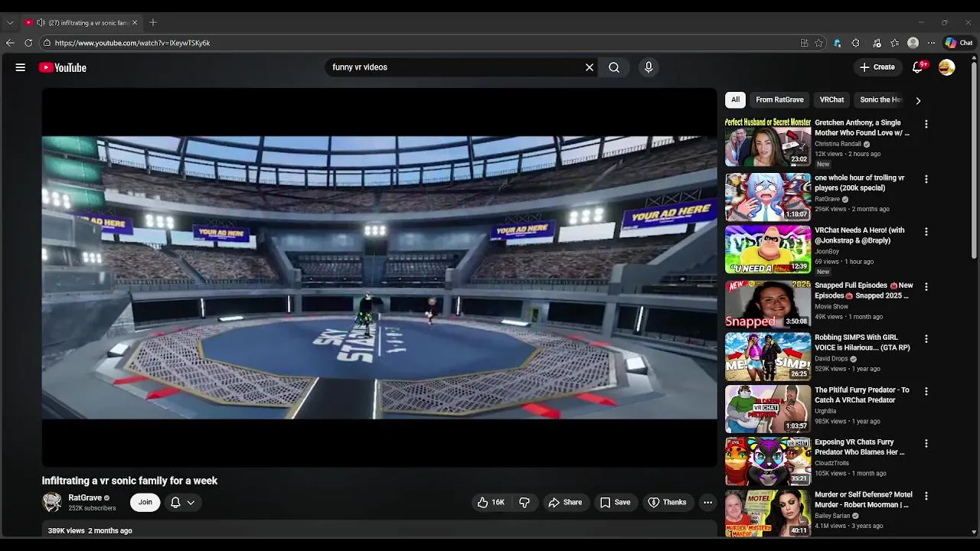The width and height of the screenshot is (980, 551).
Task: Open more actions ellipsis beside Thanks
Action: (x=707, y=502)
